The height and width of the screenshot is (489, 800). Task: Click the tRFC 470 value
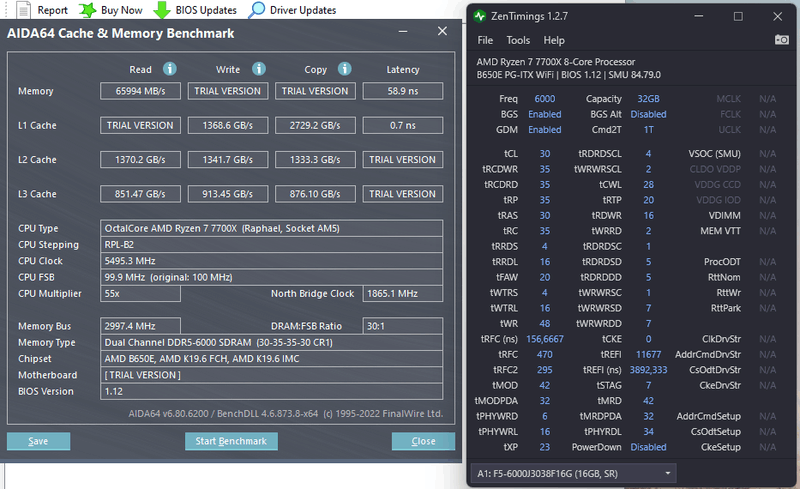pos(544,354)
